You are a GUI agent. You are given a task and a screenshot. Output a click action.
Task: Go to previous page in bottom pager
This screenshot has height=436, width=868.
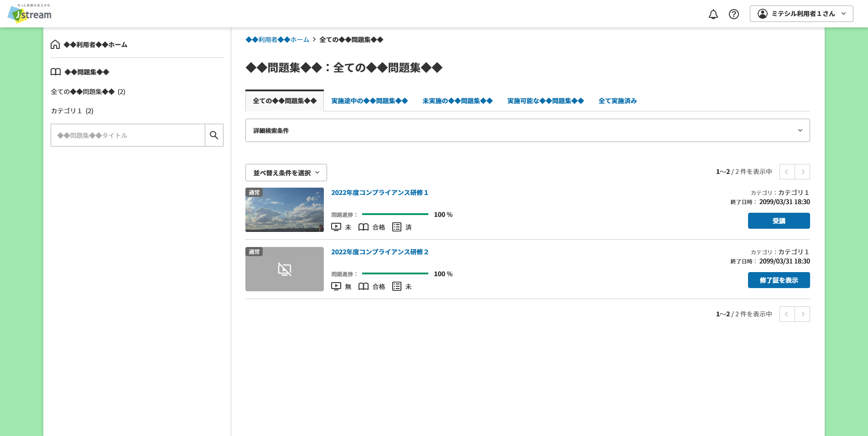coord(787,314)
